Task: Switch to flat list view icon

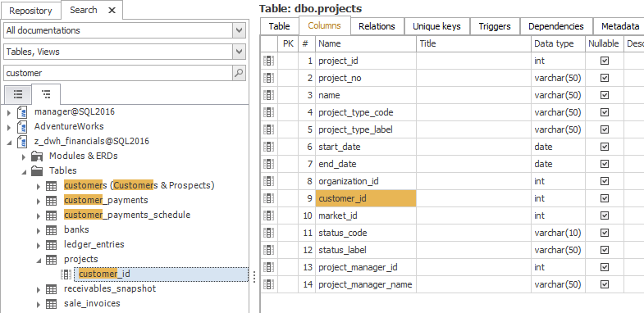Action: (18, 95)
